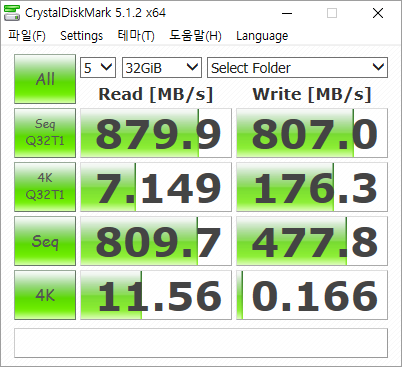Screen dimensions: 402x367
Task: Open the 테마(T) theme menu
Action: click(x=136, y=36)
